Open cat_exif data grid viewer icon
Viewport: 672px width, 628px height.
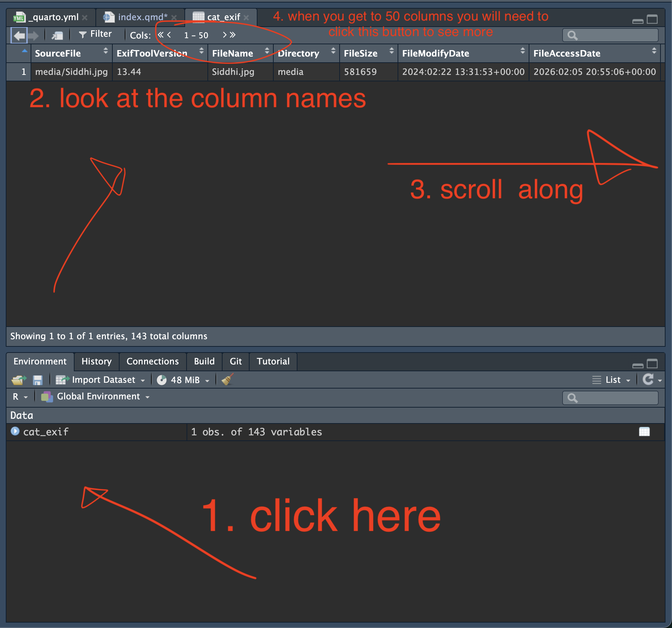644,431
